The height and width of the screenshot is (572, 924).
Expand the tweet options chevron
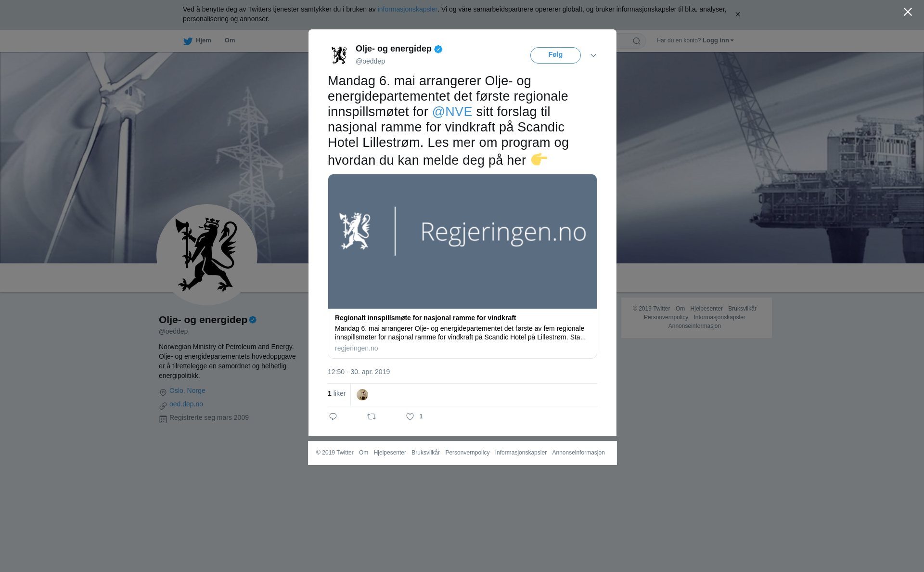click(593, 55)
